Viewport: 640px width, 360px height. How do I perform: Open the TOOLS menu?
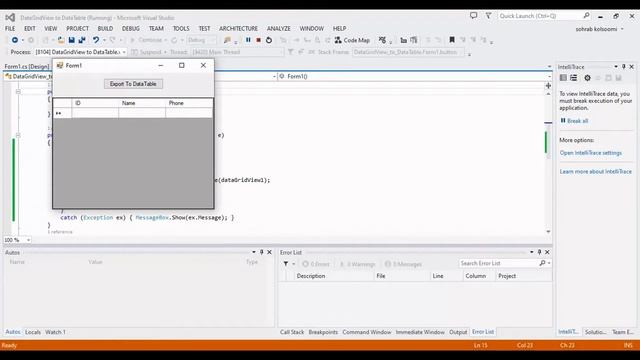181,29
